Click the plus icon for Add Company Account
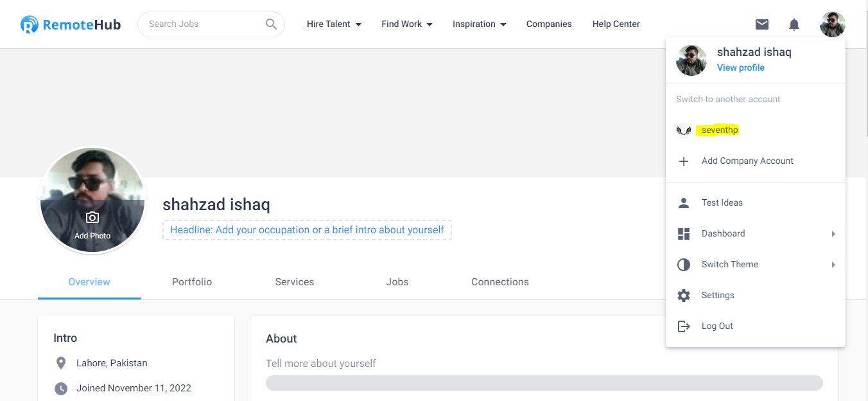Screen dimensions: 868x401 tap(684, 161)
